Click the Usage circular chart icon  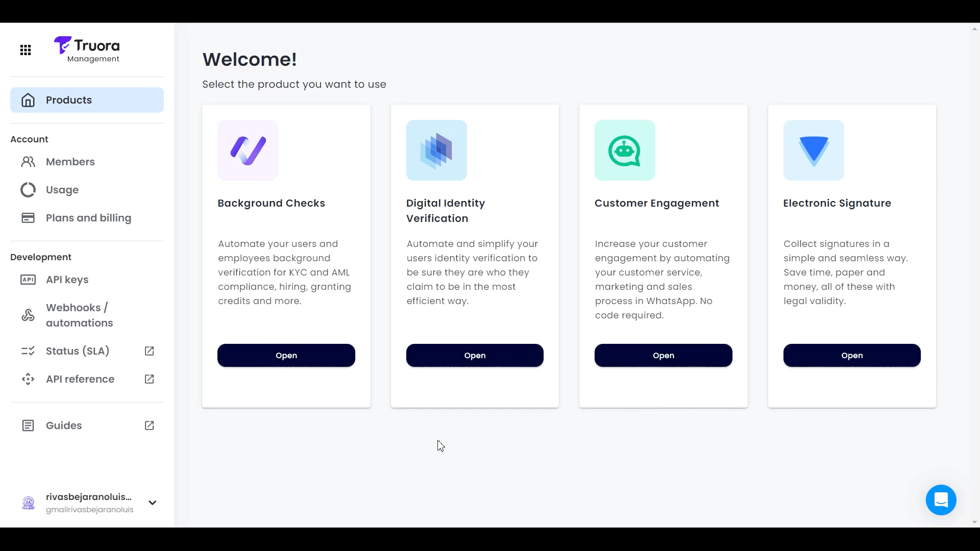28,190
